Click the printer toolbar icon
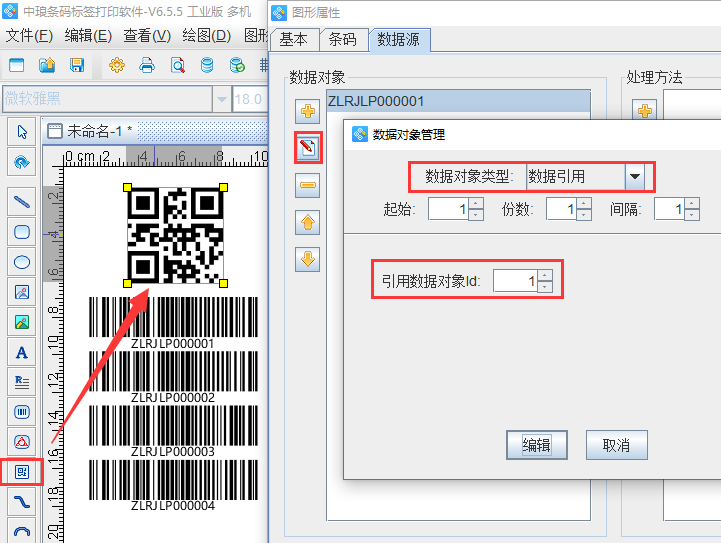This screenshot has width=721, height=543. [147, 65]
